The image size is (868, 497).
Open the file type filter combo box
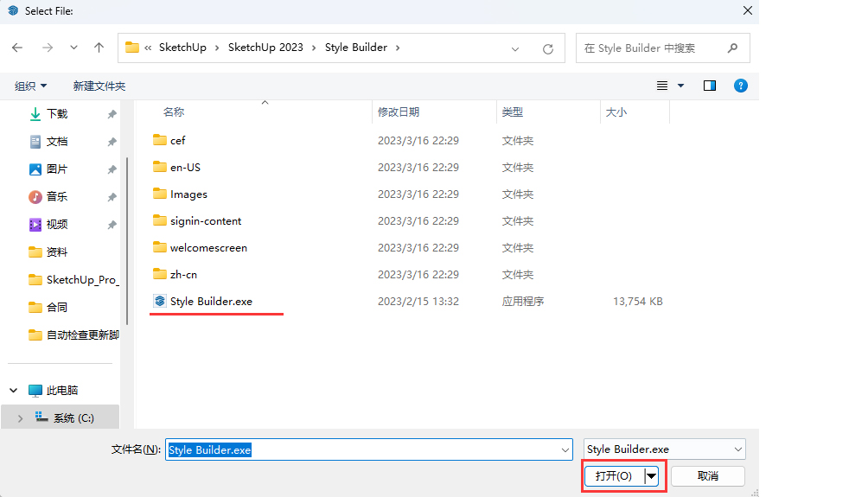click(x=664, y=449)
